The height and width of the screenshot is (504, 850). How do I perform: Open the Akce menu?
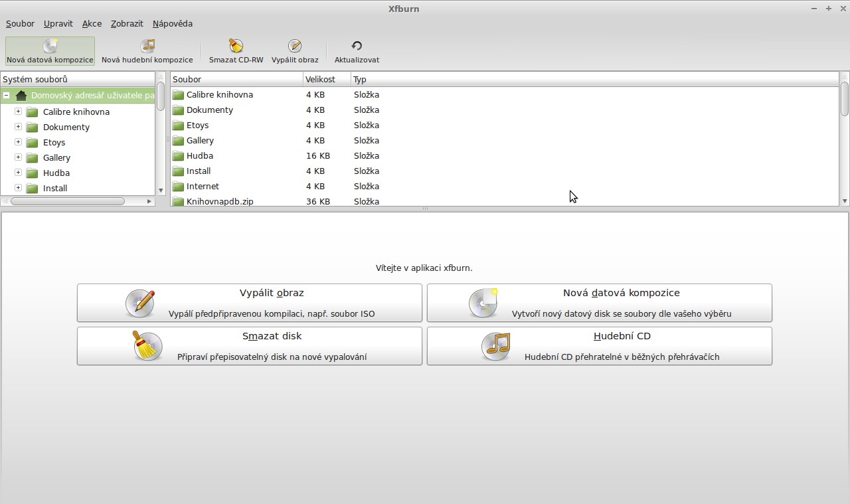(x=92, y=23)
